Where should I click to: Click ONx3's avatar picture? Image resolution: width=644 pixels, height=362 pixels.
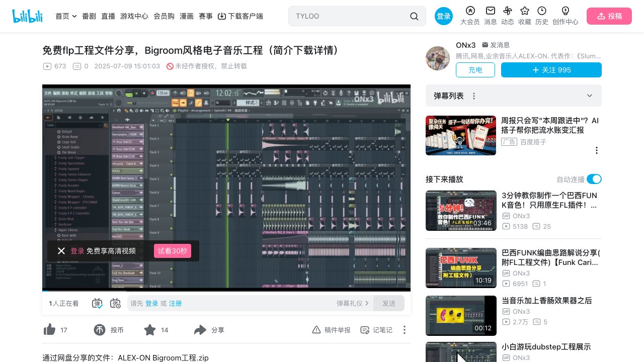point(438,58)
